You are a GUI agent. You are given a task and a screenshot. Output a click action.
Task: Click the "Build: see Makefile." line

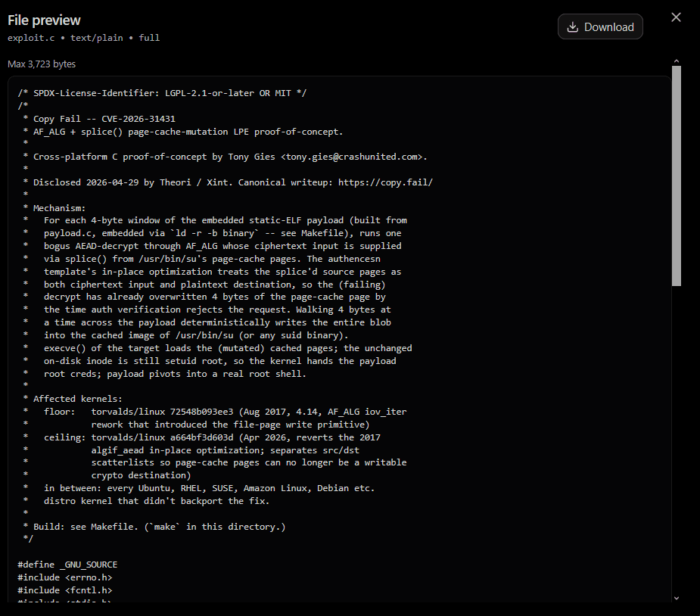coord(154,527)
